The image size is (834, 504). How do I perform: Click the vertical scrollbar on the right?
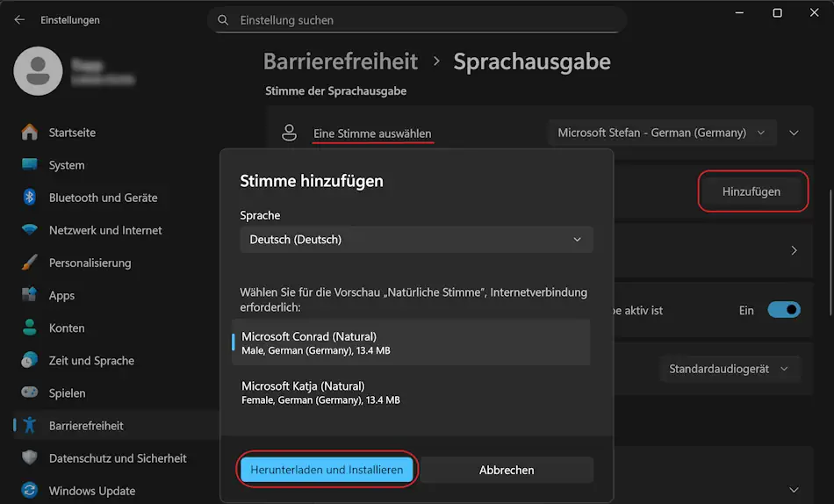(830, 253)
